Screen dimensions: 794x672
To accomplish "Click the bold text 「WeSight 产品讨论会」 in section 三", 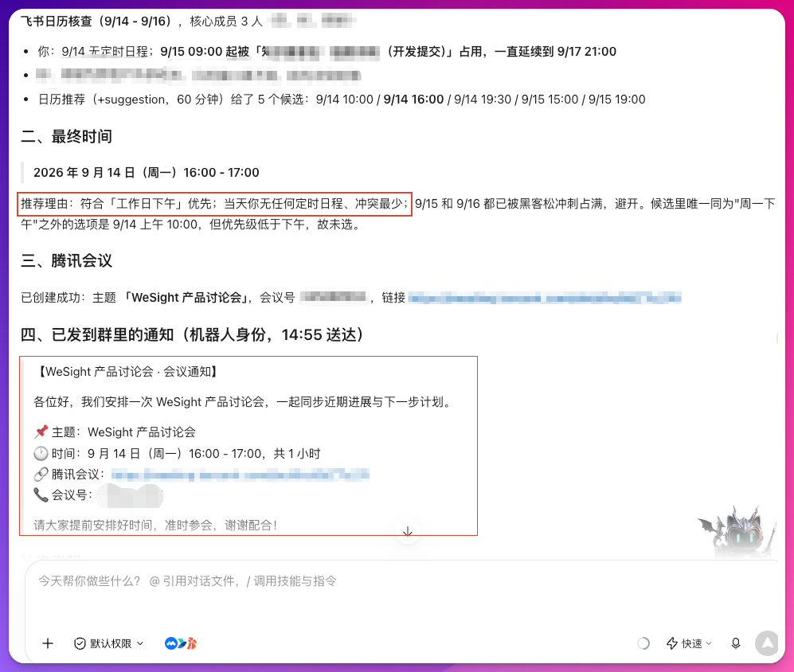I will click(x=186, y=298).
